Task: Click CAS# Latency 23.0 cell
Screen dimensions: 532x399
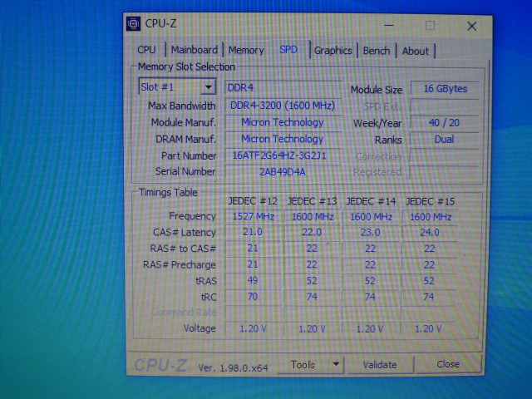Action: [371, 233]
